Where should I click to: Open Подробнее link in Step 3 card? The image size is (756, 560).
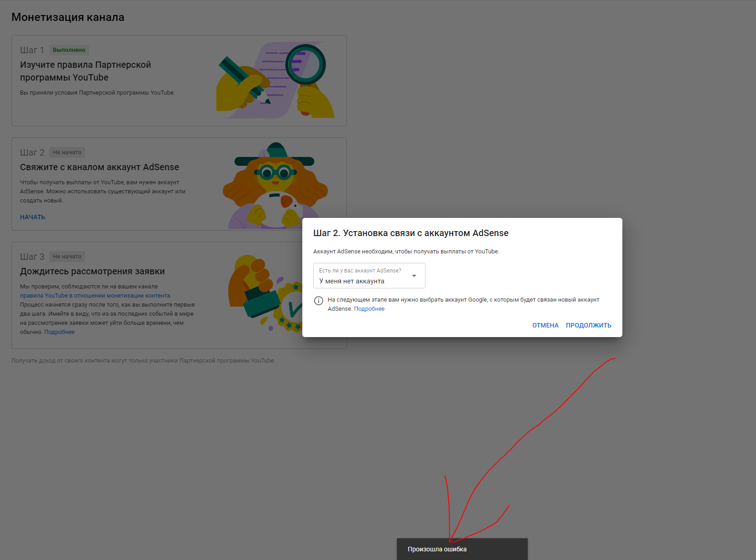point(60,332)
